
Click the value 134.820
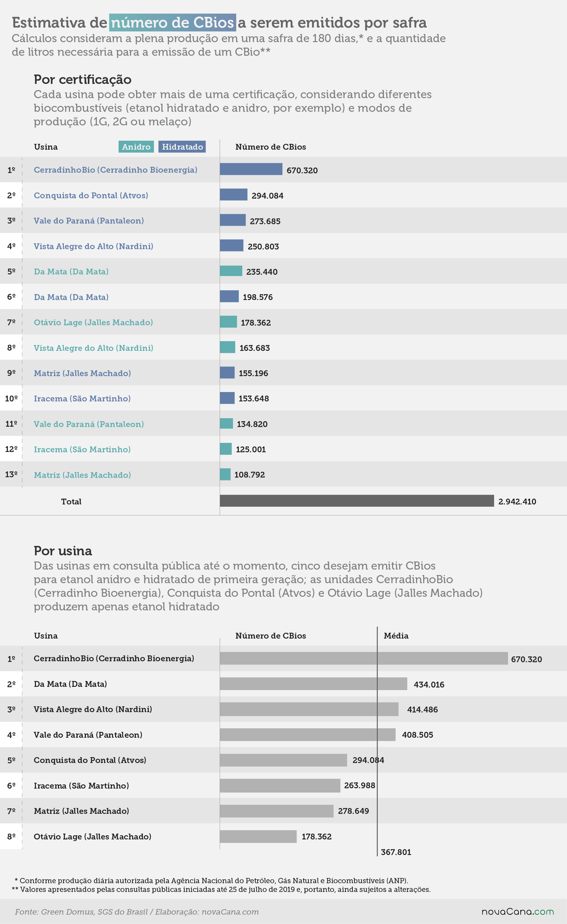tap(252, 424)
